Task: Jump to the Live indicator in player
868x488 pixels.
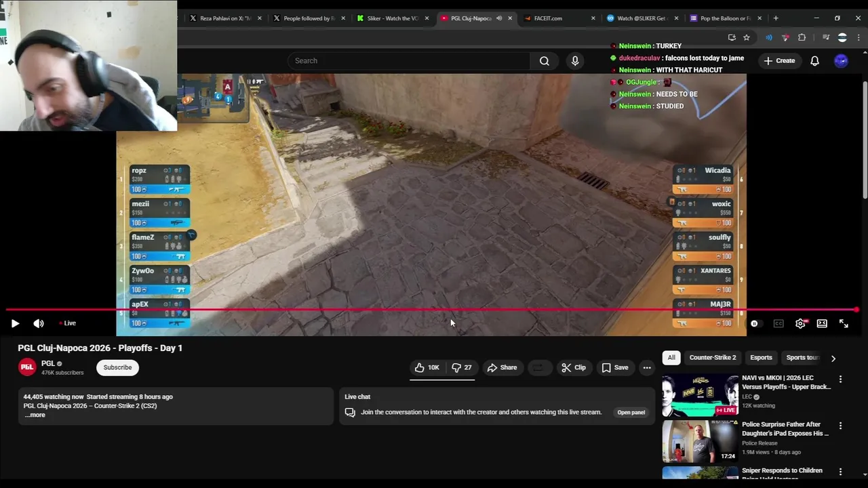Action: pos(67,323)
